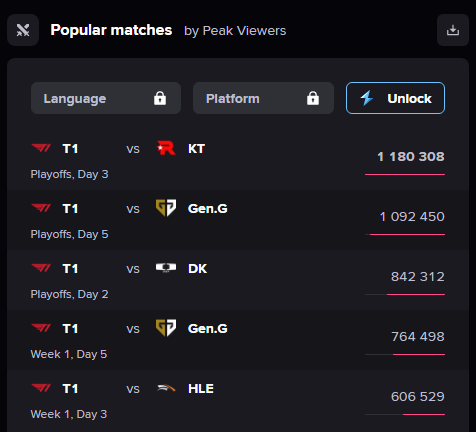
Task: Select the DK team name link
Action: pyautogui.click(x=197, y=269)
